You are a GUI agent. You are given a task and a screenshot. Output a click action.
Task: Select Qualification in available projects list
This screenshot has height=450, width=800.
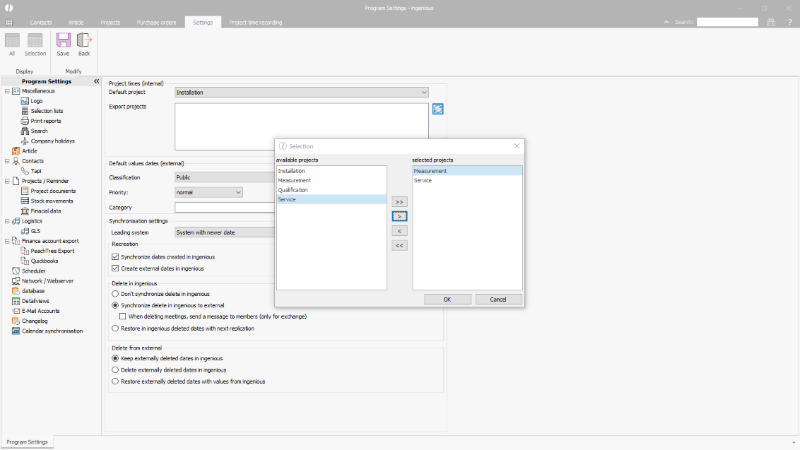(x=293, y=190)
